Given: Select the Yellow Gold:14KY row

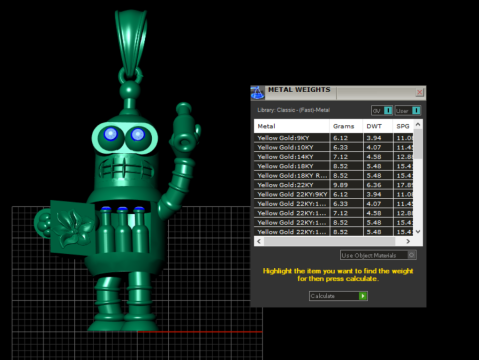Looking at the screenshot, I should (334, 157).
